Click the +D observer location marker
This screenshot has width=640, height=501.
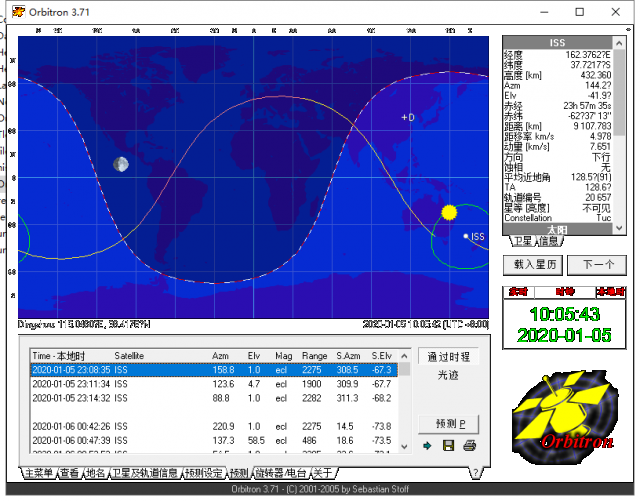coord(408,118)
